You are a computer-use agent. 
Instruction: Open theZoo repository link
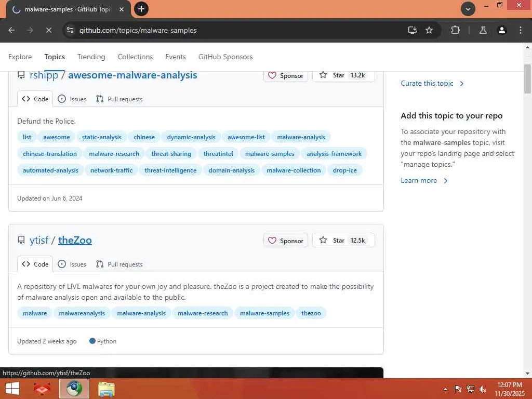click(75, 240)
